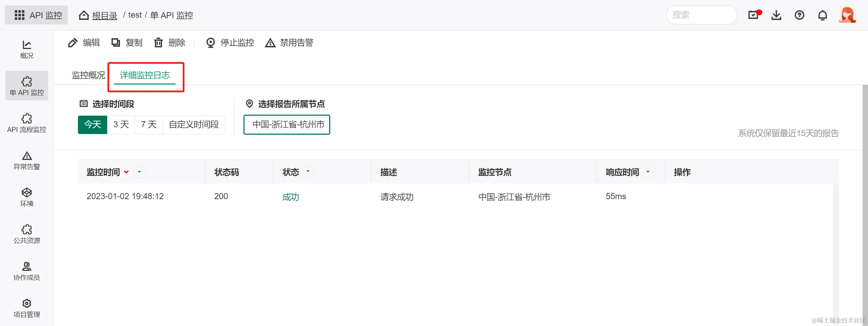The width and height of the screenshot is (868, 326).
Task: Open the help question mark icon
Action: pyautogui.click(x=799, y=15)
